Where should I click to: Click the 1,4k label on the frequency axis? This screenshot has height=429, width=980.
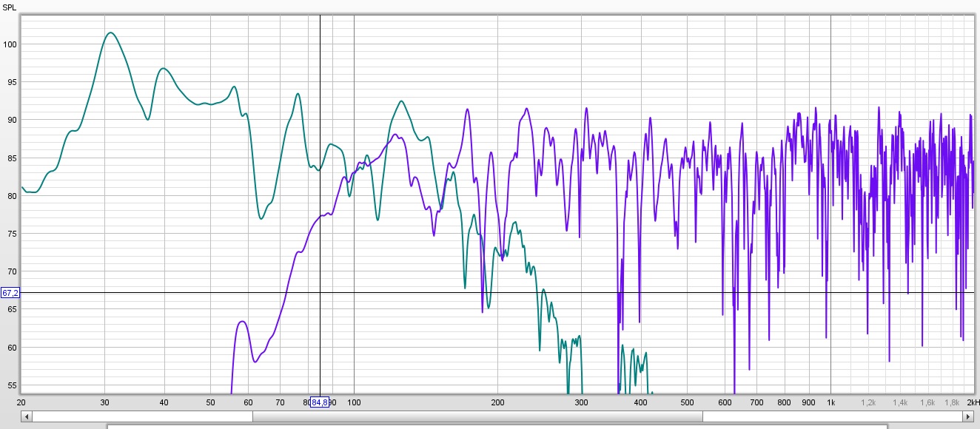[899, 402]
